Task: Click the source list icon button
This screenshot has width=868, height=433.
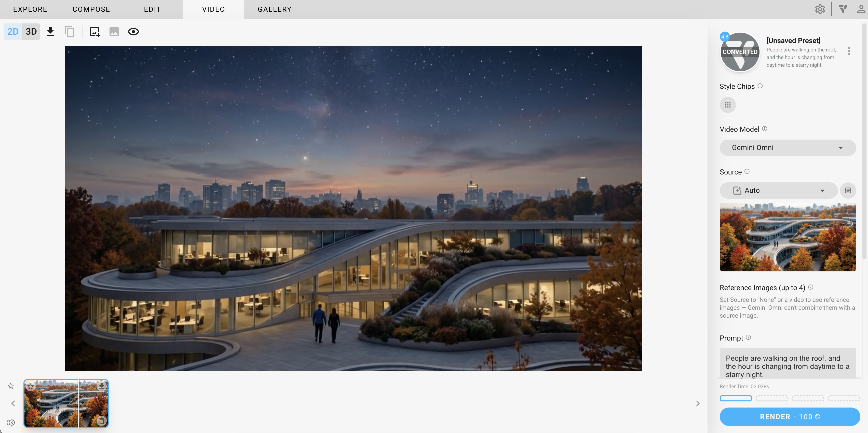Action: [x=848, y=190]
